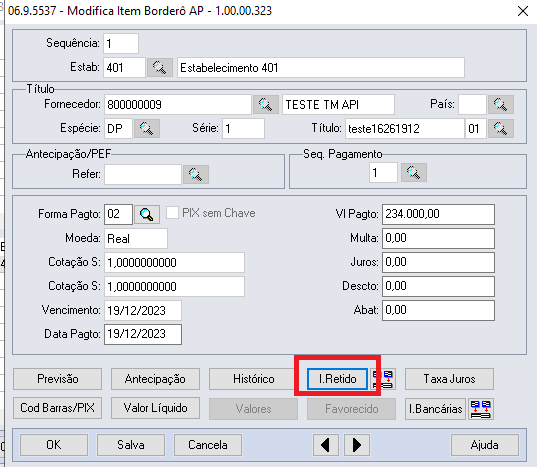
Task: Click the Forma Pagto magnifier icon
Action: pos(147,215)
